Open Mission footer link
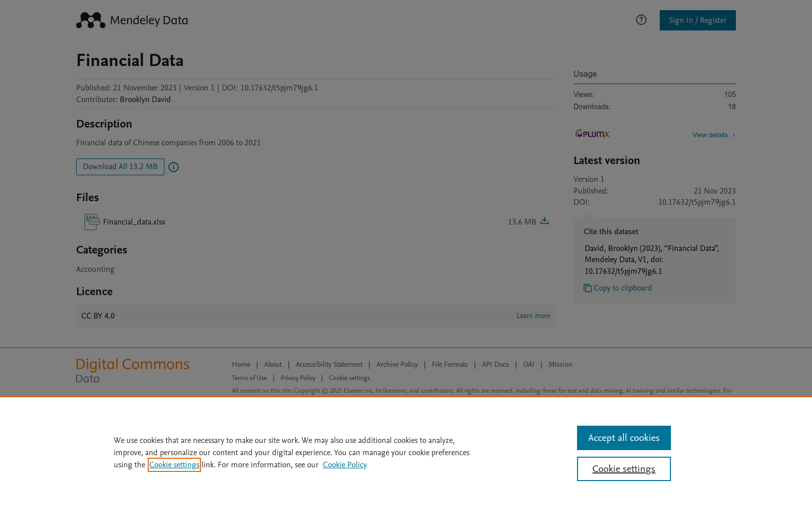812x508 pixels. [x=560, y=365]
